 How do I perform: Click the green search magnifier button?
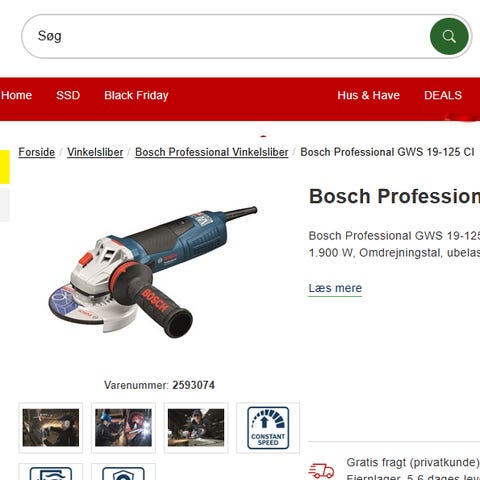[x=449, y=36]
